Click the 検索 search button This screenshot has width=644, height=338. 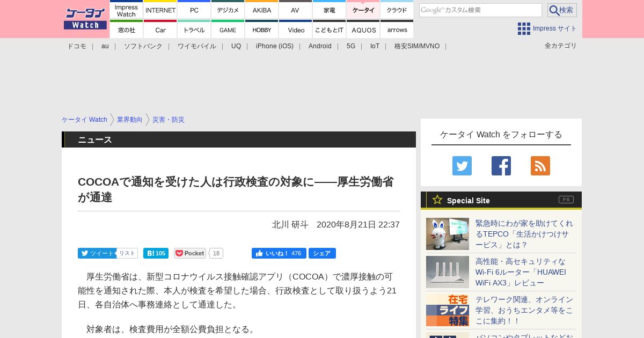pyautogui.click(x=562, y=10)
